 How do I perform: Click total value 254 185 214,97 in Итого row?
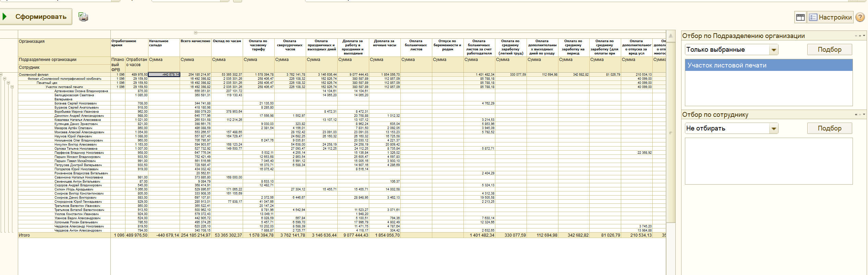(196, 235)
